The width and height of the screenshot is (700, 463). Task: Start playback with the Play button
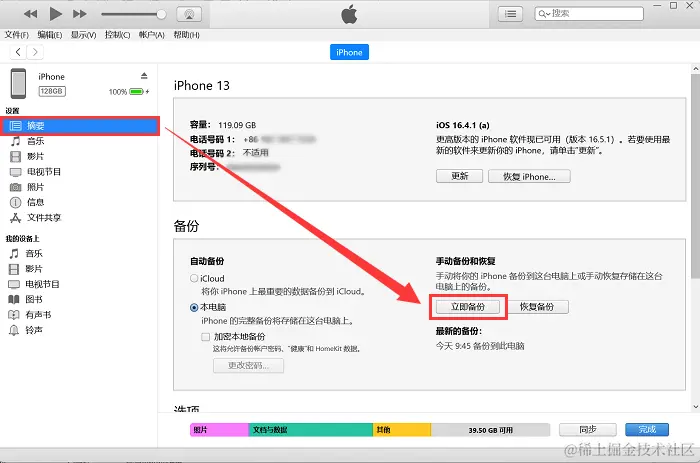coord(55,14)
